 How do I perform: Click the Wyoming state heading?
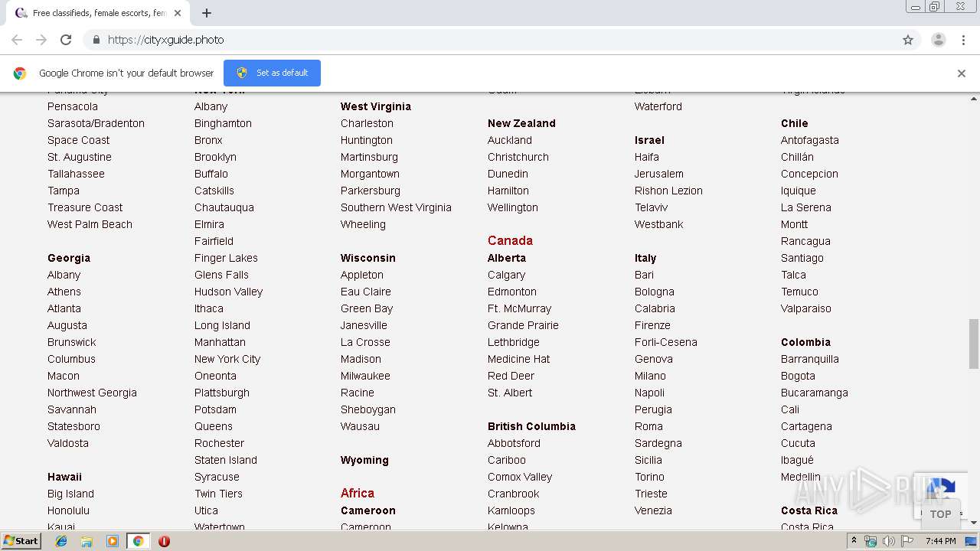[364, 460]
